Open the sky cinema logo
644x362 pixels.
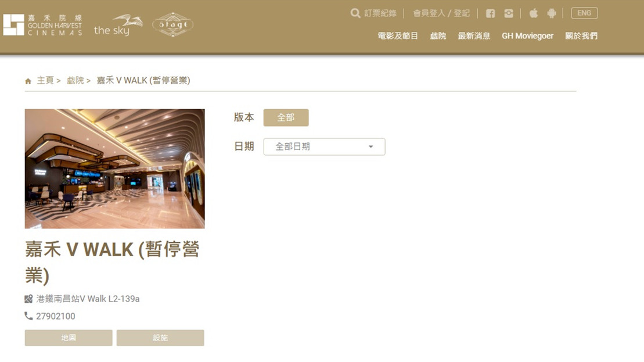pos(118,26)
